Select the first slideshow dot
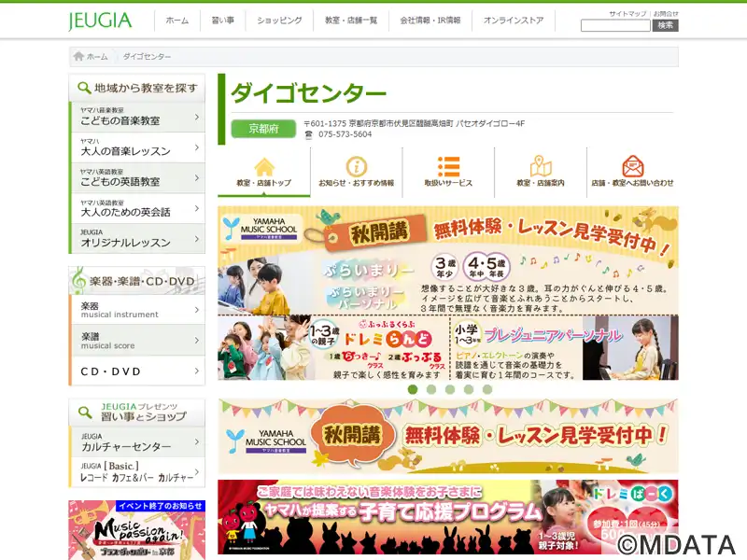This screenshot has height=560, width=747. click(x=413, y=389)
